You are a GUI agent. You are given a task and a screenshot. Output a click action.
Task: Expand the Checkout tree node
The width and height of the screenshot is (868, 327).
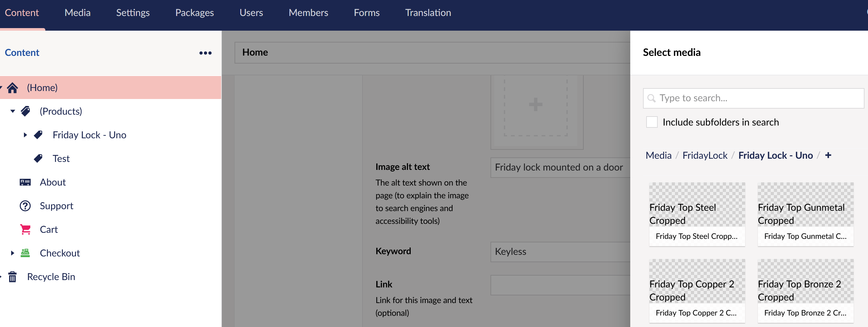pyautogui.click(x=12, y=253)
